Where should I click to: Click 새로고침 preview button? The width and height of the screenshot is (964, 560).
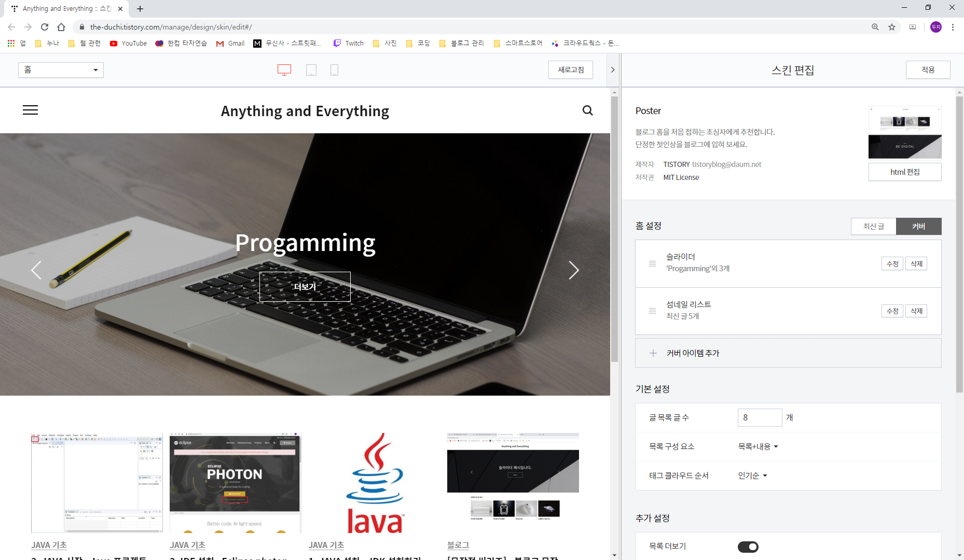[x=571, y=70]
